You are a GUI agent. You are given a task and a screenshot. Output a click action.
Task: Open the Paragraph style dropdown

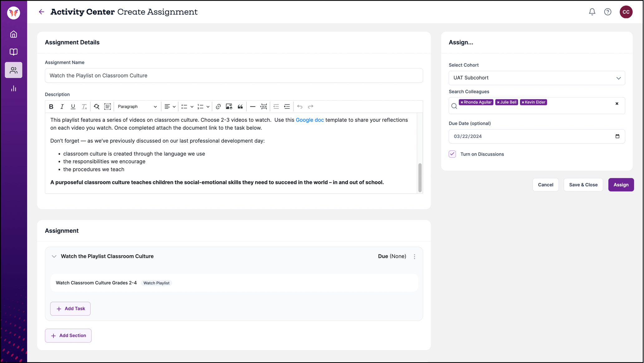(x=137, y=106)
